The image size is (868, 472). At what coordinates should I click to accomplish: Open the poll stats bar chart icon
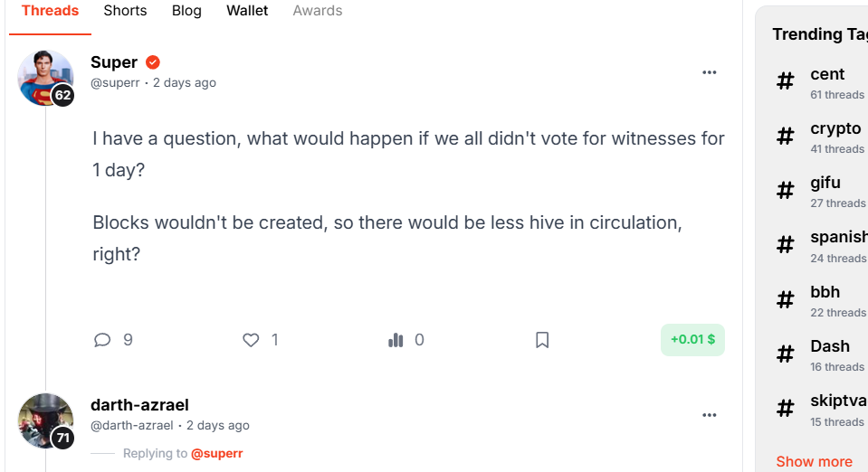pos(396,340)
